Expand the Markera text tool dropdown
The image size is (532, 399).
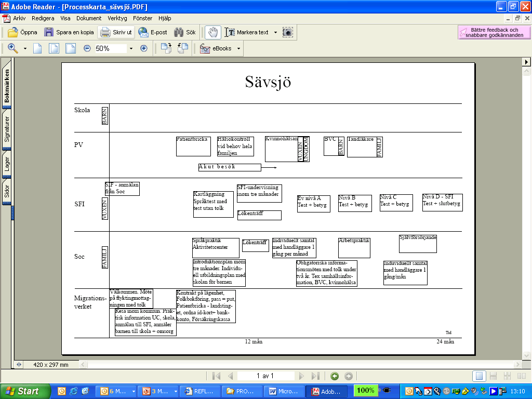[275, 32]
